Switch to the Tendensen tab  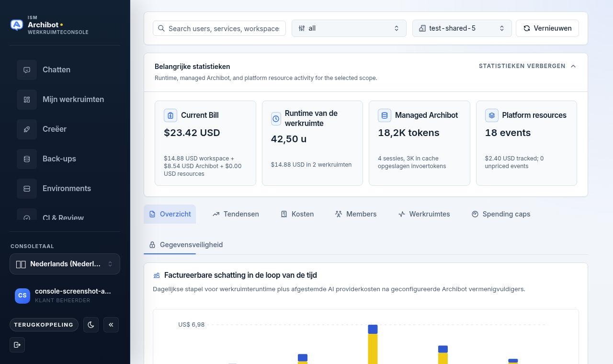coord(236,214)
